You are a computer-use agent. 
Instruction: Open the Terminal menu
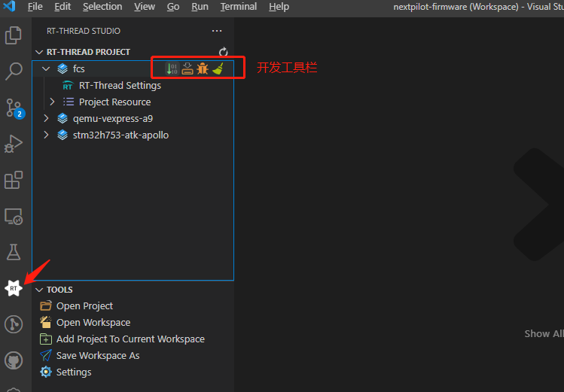point(239,7)
